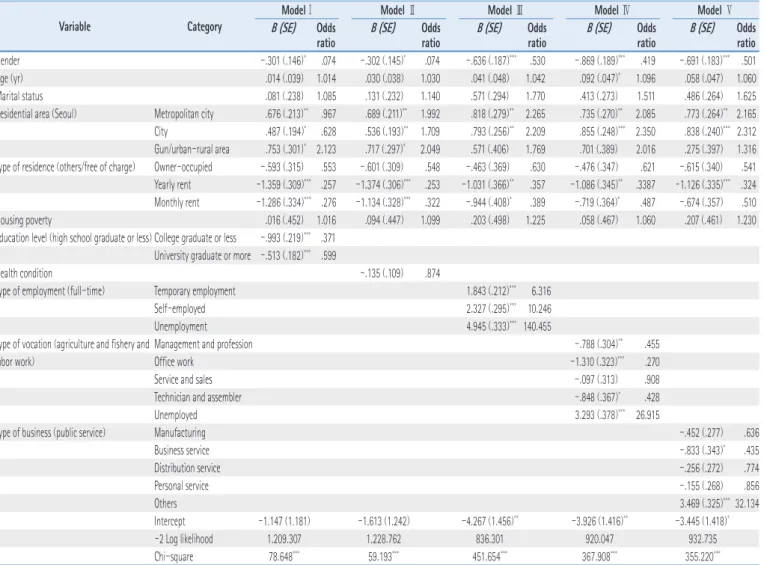Click the 'Owner-occupied' category cell

tap(183, 167)
